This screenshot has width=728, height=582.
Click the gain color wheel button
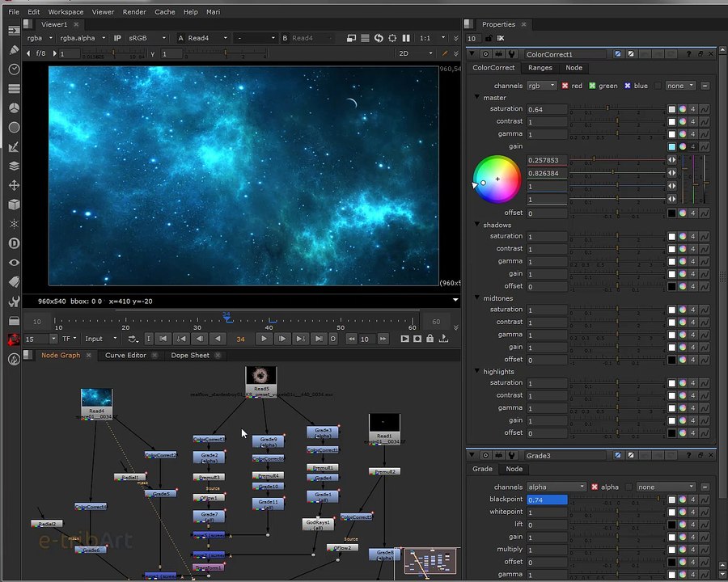point(683,146)
